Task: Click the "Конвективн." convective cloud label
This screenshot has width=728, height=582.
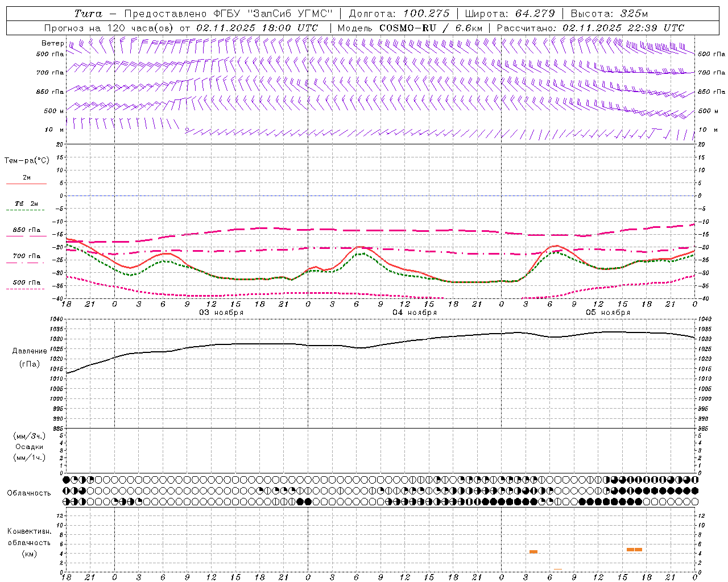Action: tap(29, 531)
